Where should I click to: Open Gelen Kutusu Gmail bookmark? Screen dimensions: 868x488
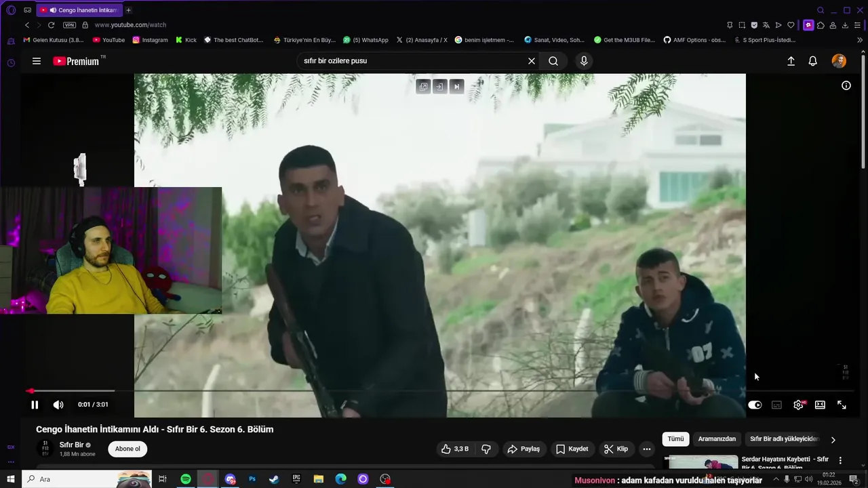[54, 40]
